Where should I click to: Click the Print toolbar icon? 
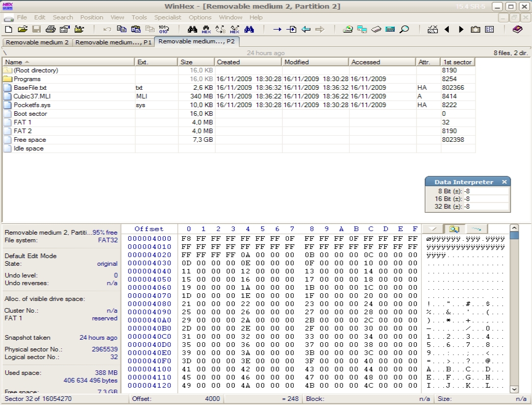click(x=50, y=30)
